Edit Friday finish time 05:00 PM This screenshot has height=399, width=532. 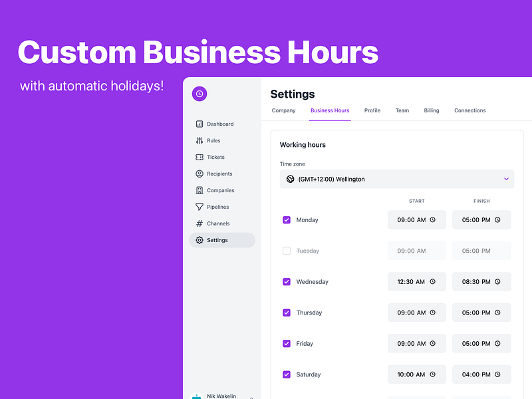click(x=481, y=343)
